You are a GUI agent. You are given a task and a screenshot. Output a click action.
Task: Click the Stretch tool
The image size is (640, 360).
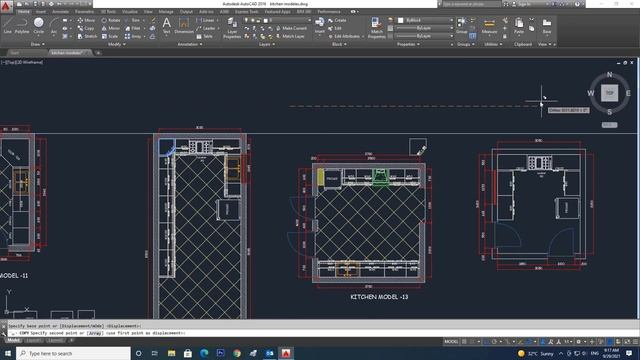87,36
